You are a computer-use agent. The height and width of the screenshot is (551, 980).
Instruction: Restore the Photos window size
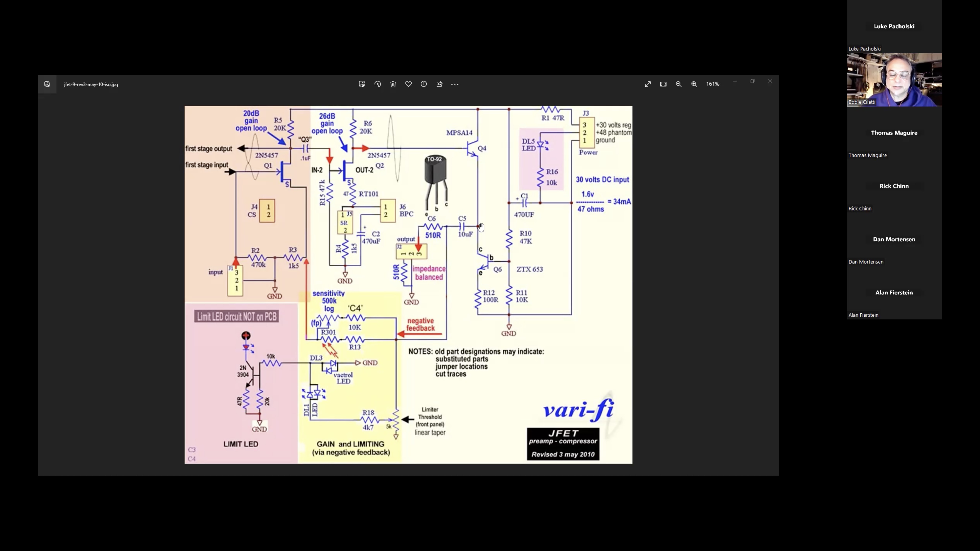[752, 81]
